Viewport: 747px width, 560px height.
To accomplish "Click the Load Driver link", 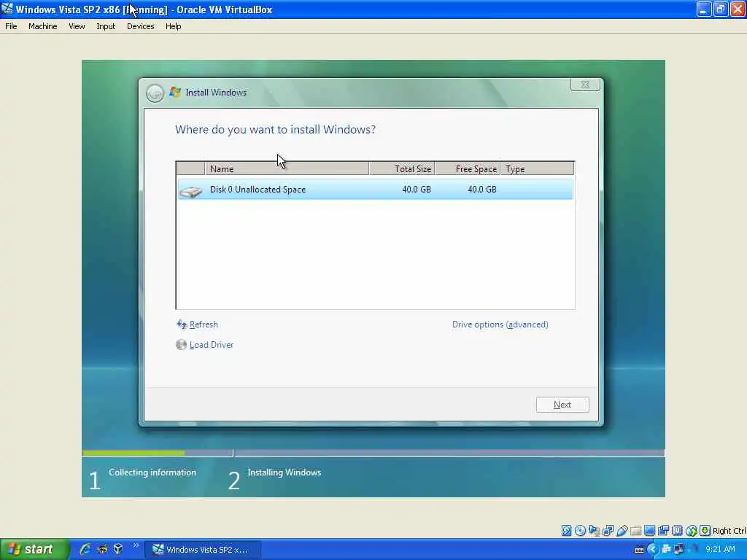I will 212,345.
